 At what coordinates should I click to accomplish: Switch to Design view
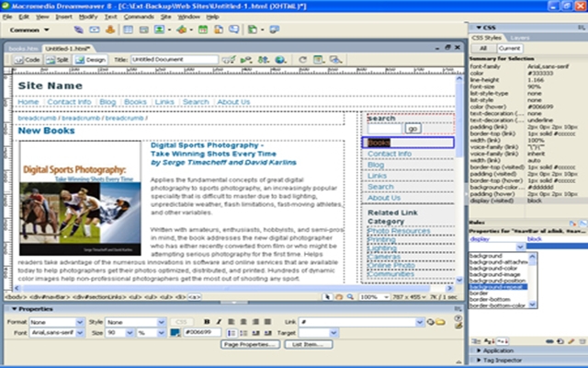click(x=90, y=60)
